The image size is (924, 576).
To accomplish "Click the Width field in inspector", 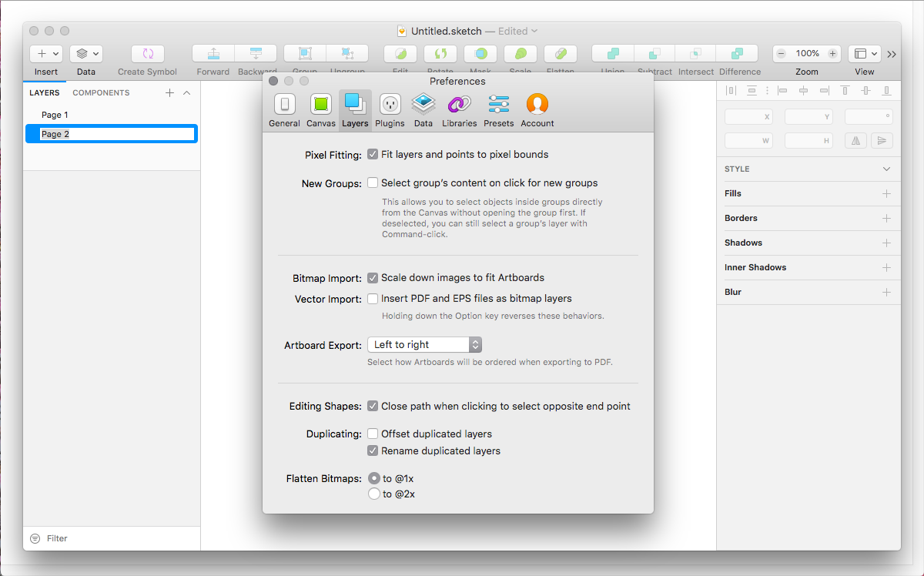I will 748,141.
